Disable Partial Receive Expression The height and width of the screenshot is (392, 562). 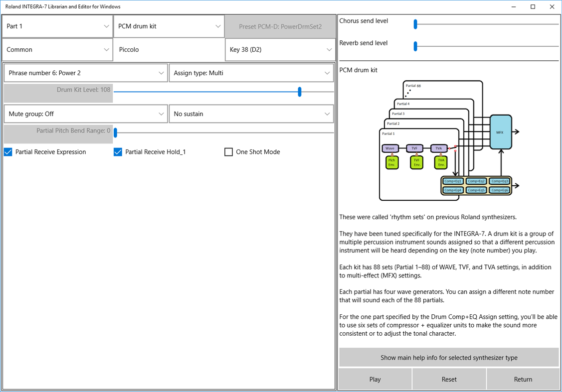pyautogui.click(x=8, y=152)
